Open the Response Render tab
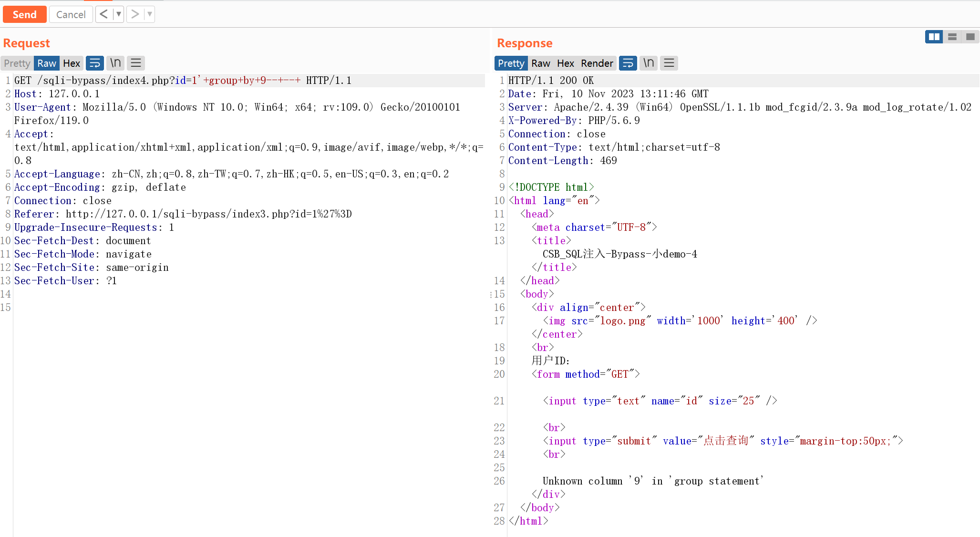The width and height of the screenshot is (980, 537). point(597,63)
